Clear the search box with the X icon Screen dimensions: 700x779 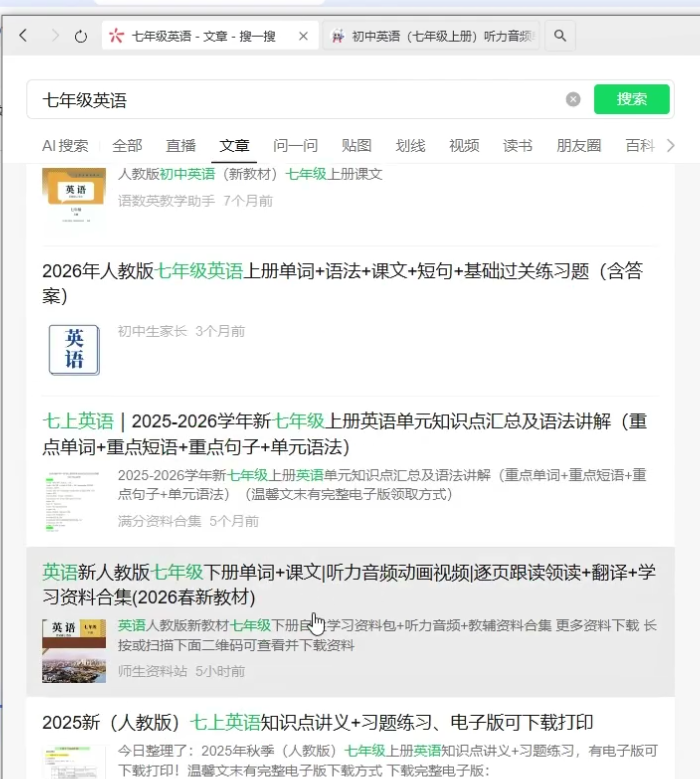pos(573,99)
